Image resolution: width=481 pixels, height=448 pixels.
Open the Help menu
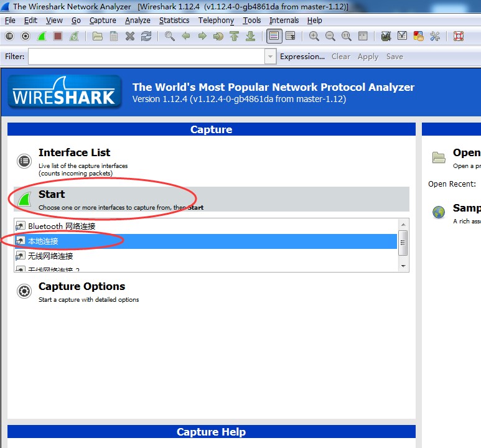315,21
